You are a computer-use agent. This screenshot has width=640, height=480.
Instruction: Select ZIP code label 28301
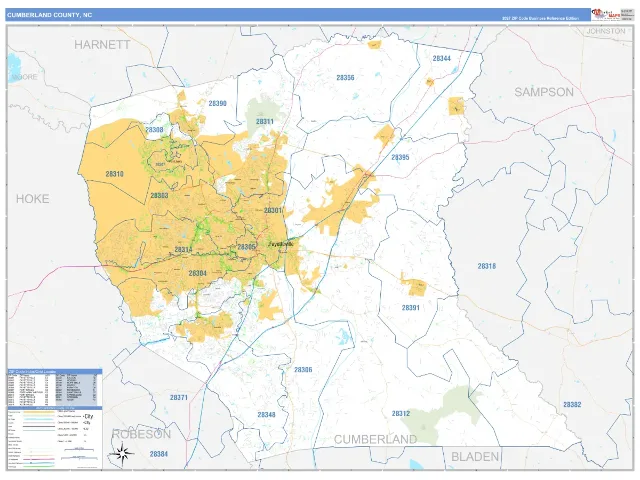click(273, 211)
